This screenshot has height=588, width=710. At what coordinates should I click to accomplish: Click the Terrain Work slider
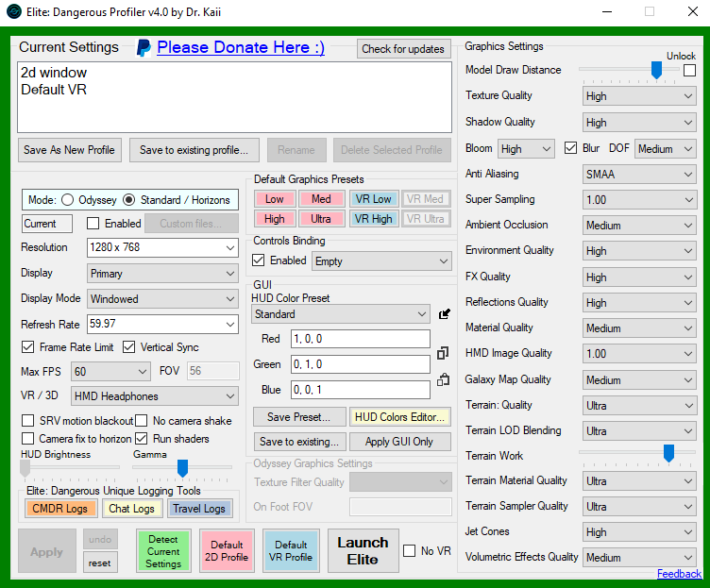click(x=637, y=455)
